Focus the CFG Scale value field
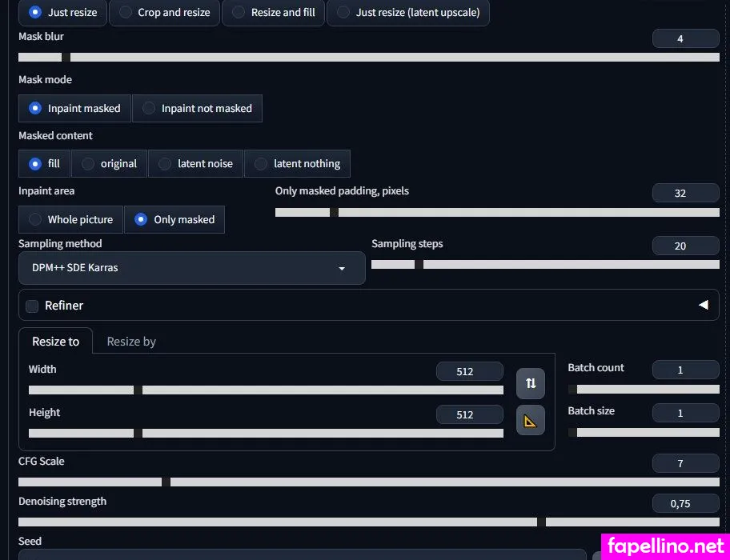730x560 pixels. (x=686, y=463)
